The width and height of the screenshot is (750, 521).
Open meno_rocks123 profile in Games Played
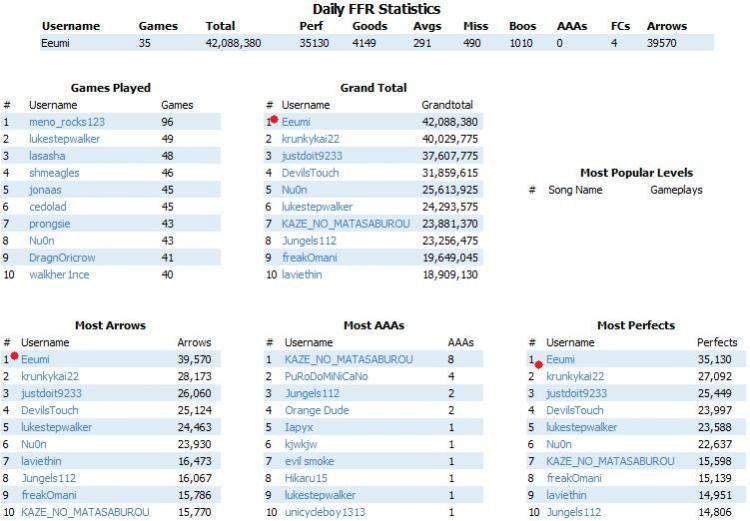pyautogui.click(x=66, y=122)
